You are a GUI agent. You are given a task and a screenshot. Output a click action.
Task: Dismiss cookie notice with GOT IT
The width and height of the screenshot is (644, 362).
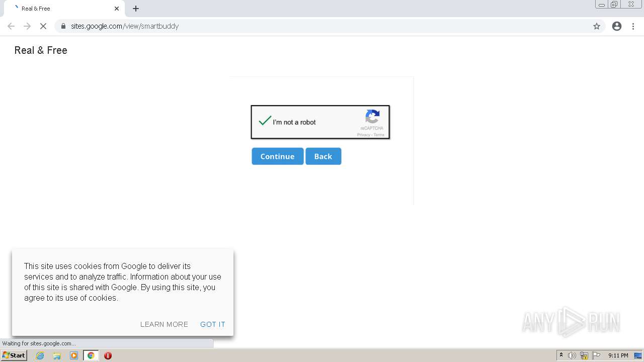point(213,324)
